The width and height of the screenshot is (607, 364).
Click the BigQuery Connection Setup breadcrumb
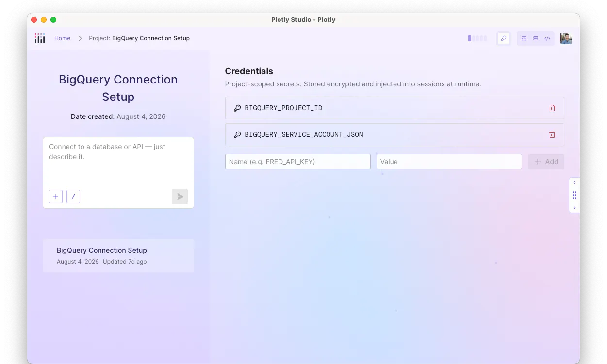click(151, 38)
